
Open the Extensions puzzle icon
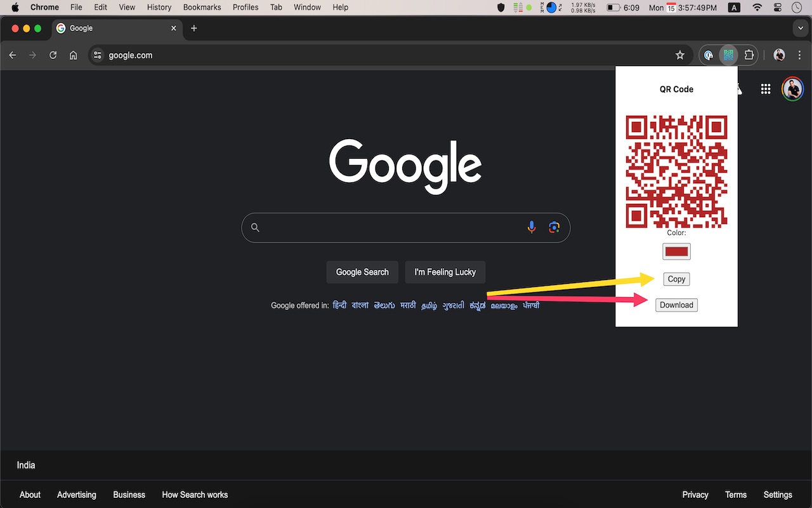coord(749,55)
